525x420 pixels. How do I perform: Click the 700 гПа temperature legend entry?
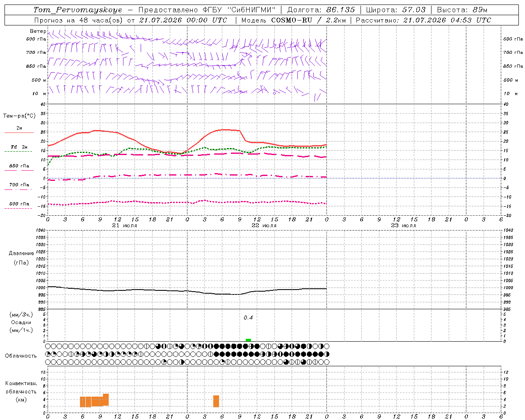coord(19,185)
